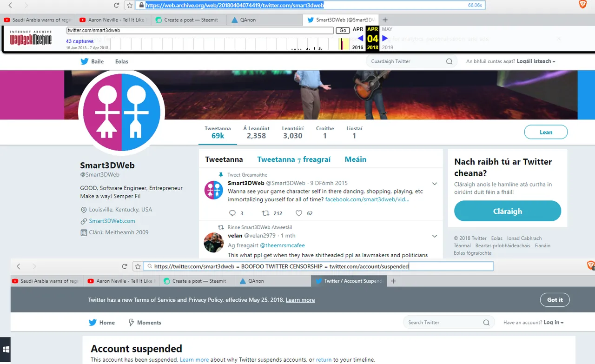
Task: Open new tab with plus in top browser
Action: (x=385, y=20)
